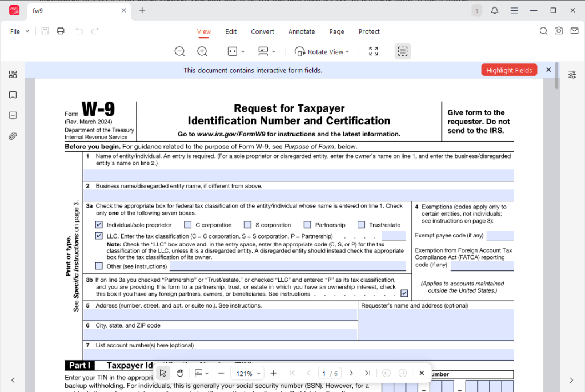Viewport: 585px width, 392px height.
Task: Open fit page options dropdown arrow
Action: coord(243,52)
